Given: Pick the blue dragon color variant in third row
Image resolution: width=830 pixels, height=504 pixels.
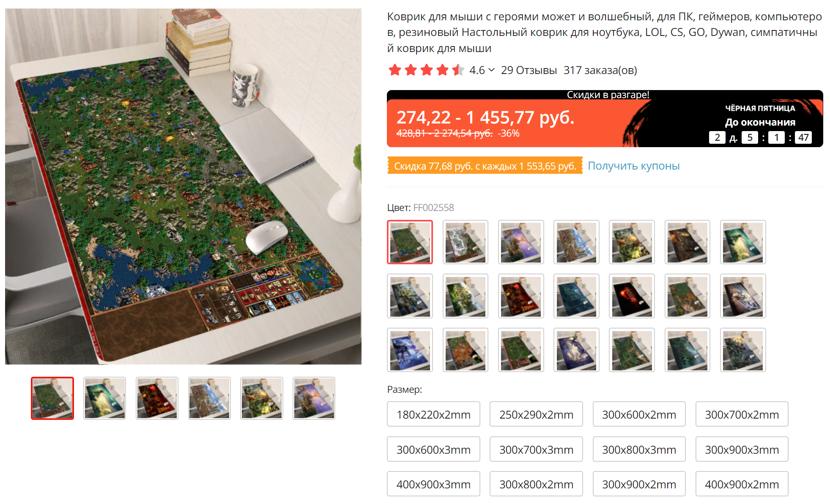Looking at the screenshot, I should [410, 350].
